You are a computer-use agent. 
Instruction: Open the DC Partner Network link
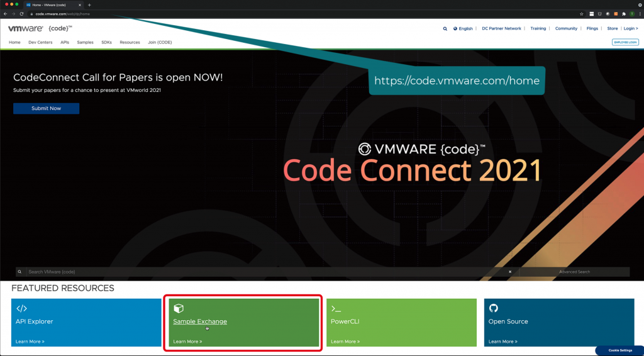[x=501, y=29]
